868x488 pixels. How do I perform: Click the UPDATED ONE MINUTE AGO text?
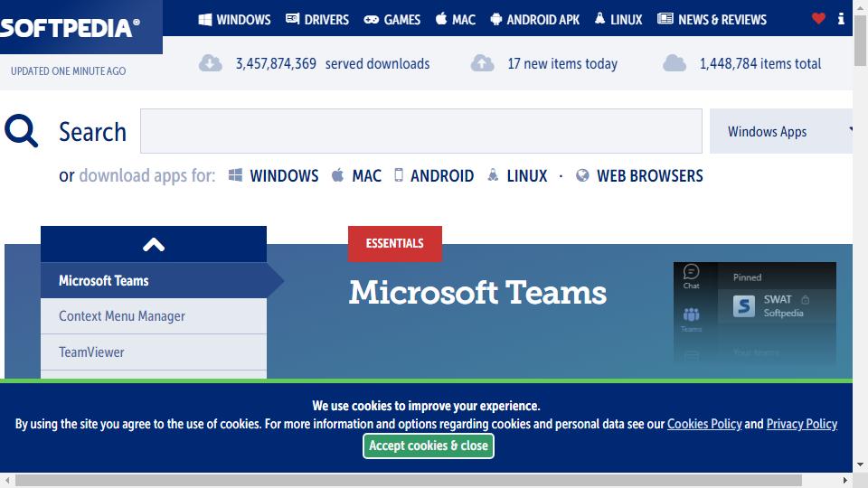(x=68, y=70)
